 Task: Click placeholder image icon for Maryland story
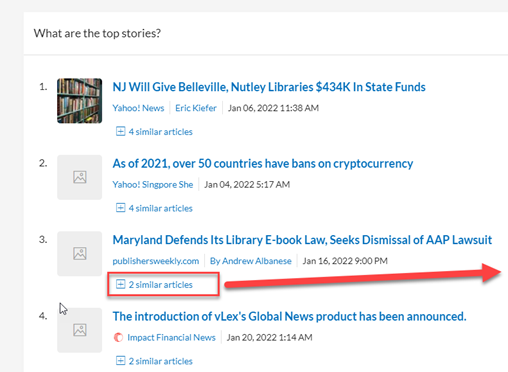point(79,254)
